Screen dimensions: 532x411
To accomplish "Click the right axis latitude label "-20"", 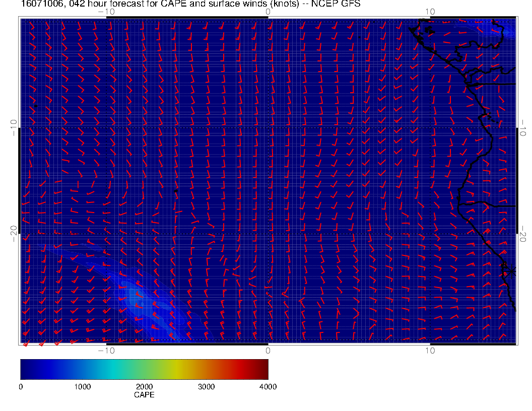I will point(523,234).
